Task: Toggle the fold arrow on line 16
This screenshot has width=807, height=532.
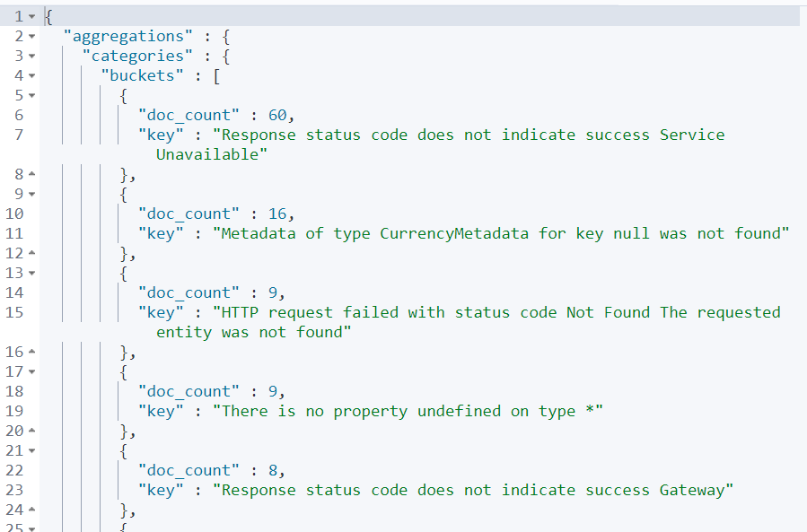Action: [x=32, y=352]
